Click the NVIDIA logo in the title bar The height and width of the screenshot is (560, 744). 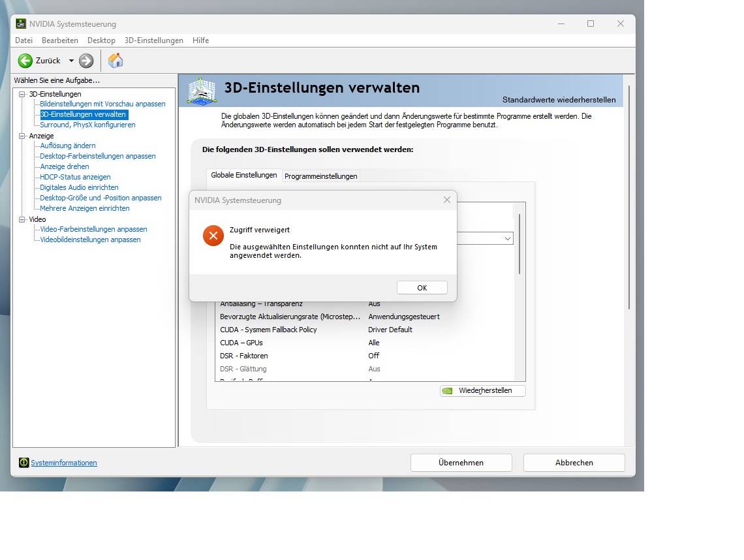(21, 23)
